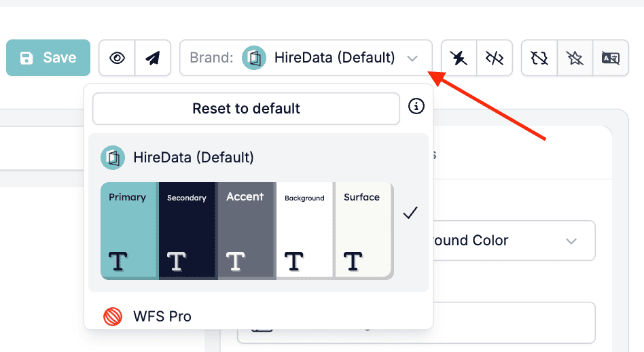This screenshot has width=644, height=352.
Task: Click the crossed-out star icon
Action: pyautogui.click(x=575, y=58)
